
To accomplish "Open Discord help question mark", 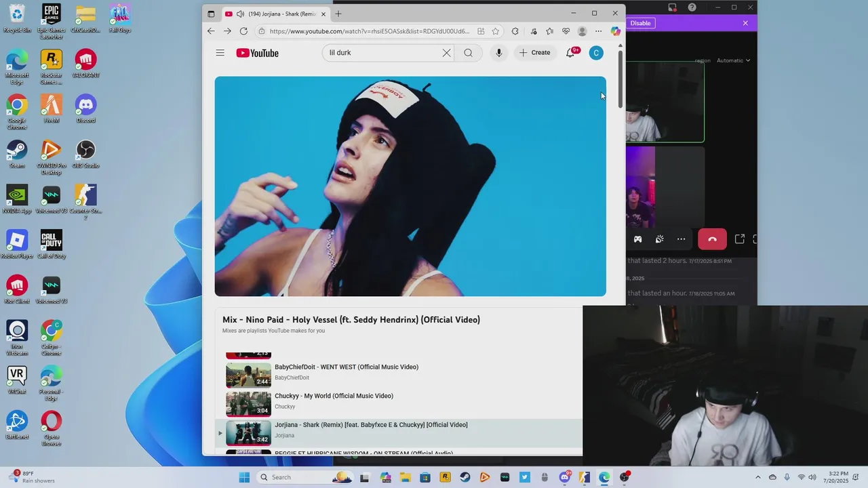I will pyautogui.click(x=692, y=7).
